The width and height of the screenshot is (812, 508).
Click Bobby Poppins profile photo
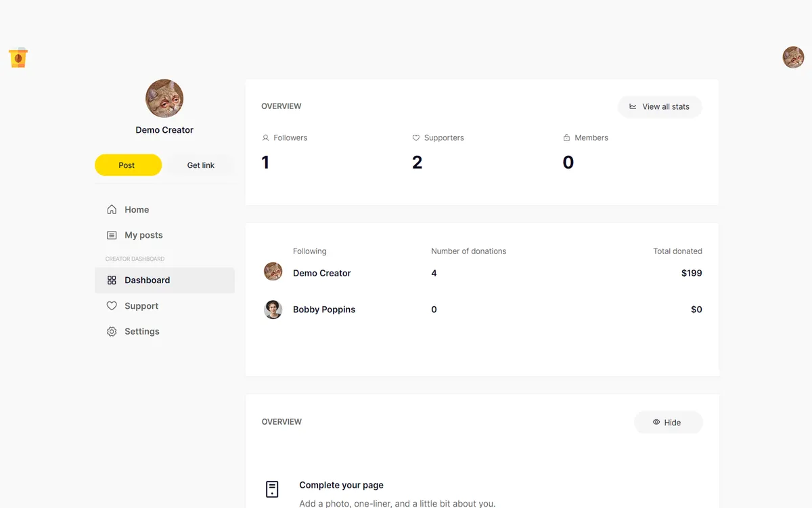pos(273,310)
